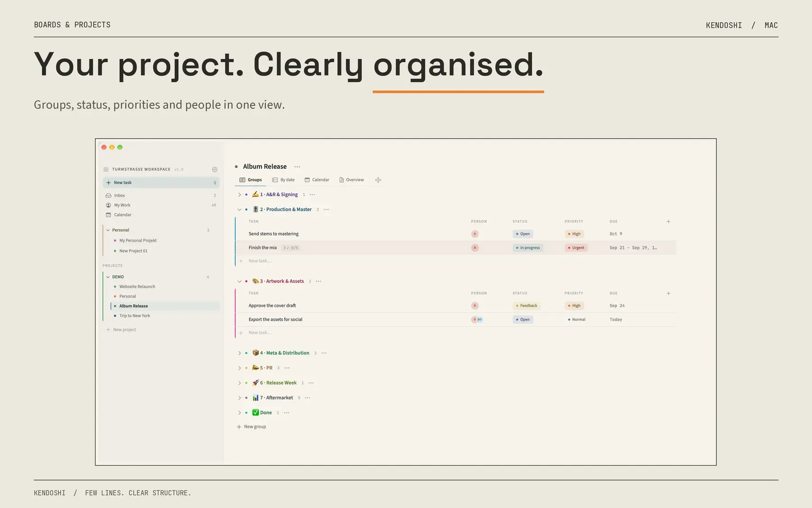
Task: Open Production & Master group options dots
Action: point(326,210)
